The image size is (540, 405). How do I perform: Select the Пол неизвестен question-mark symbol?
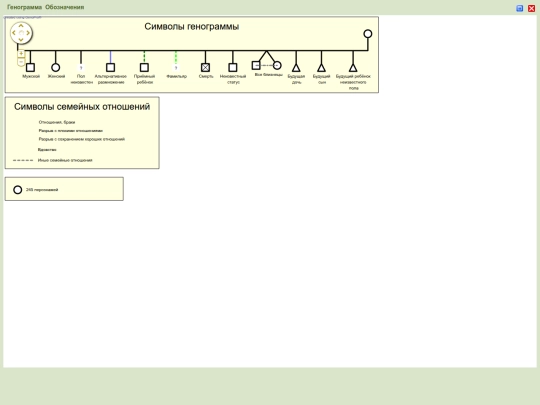coord(81,68)
